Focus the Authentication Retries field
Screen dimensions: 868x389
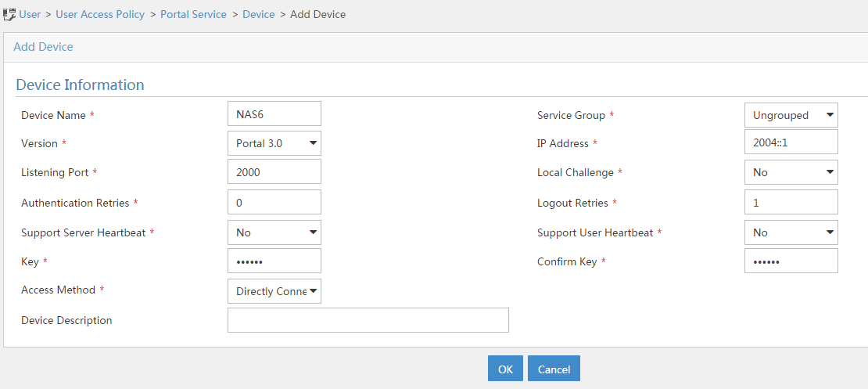pos(274,202)
